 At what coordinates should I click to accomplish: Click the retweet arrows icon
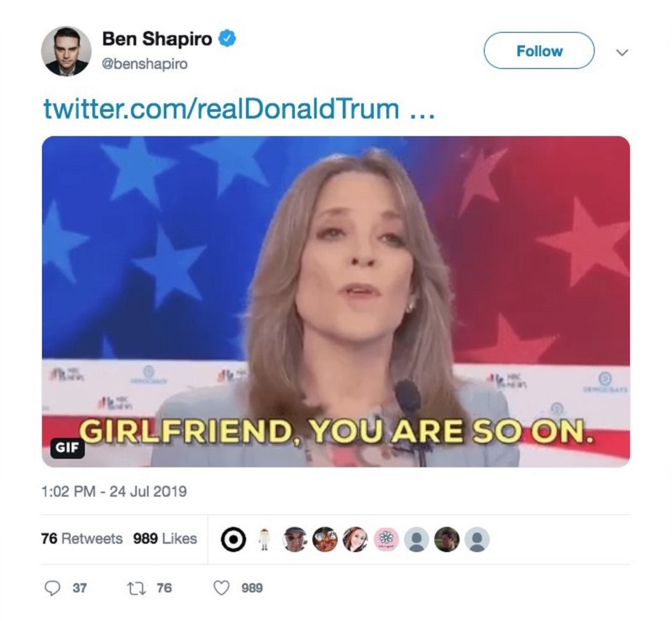pyautogui.click(x=136, y=588)
